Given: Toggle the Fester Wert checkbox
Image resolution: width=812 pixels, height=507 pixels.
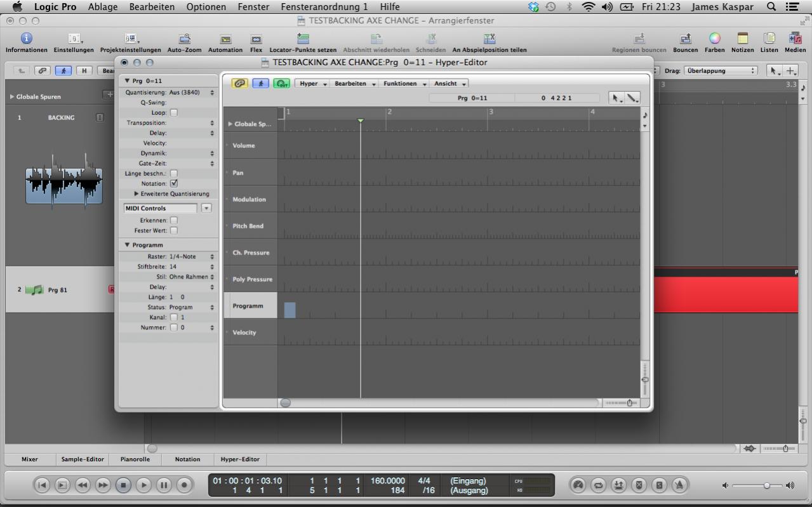Looking at the screenshot, I should pos(174,230).
